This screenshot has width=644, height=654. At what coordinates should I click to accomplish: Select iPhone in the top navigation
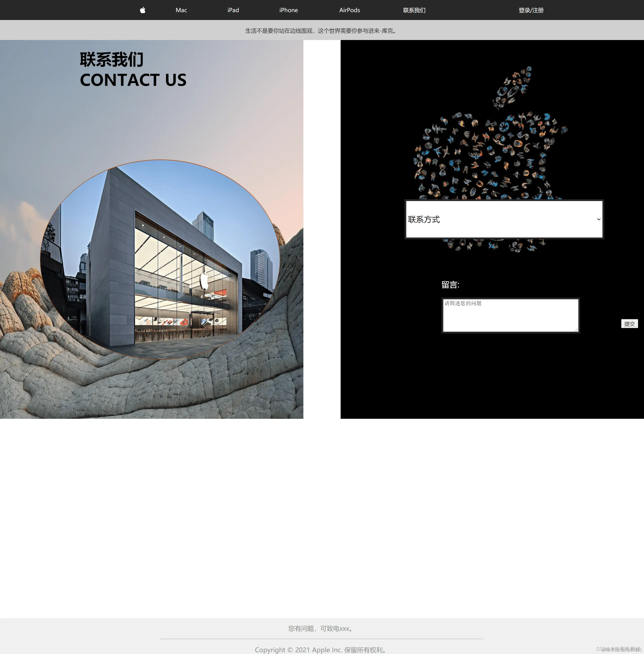point(288,10)
